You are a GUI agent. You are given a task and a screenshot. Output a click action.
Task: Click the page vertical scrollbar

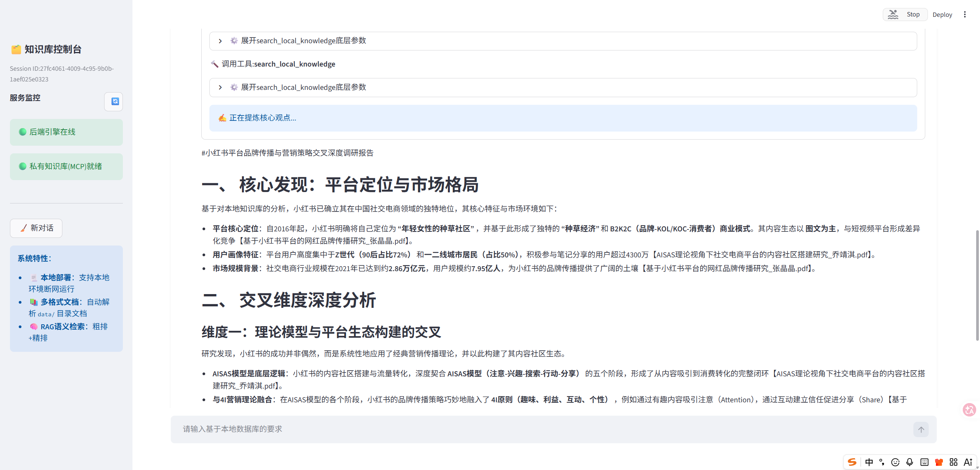click(x=977, y=285)
